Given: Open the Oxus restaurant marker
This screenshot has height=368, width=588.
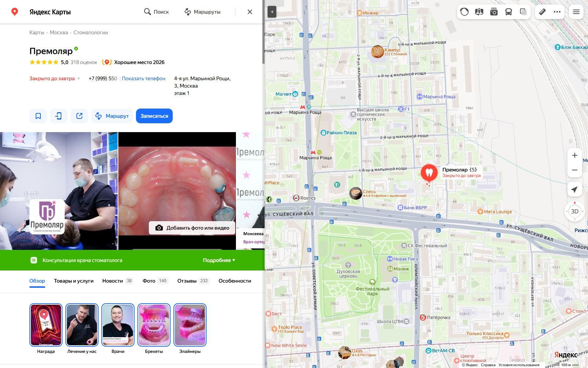Looking at the screenshot, I should (x=345, y=353).
